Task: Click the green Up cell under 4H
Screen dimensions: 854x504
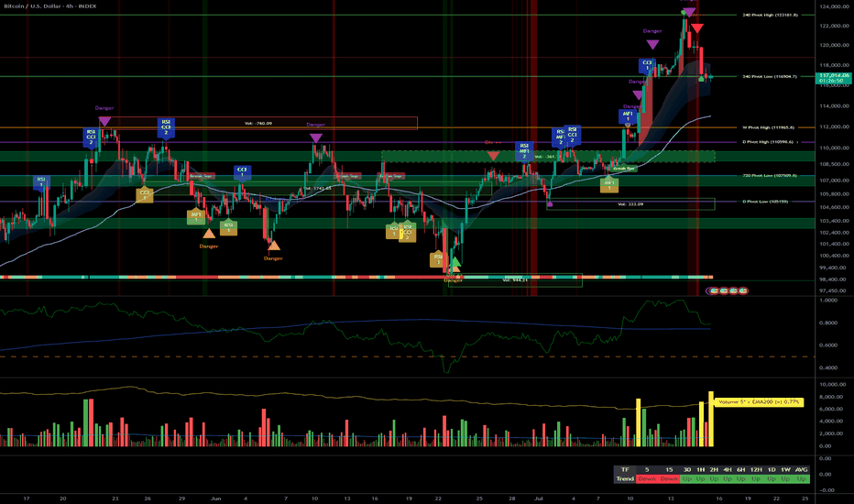Action: coord(728,479)
